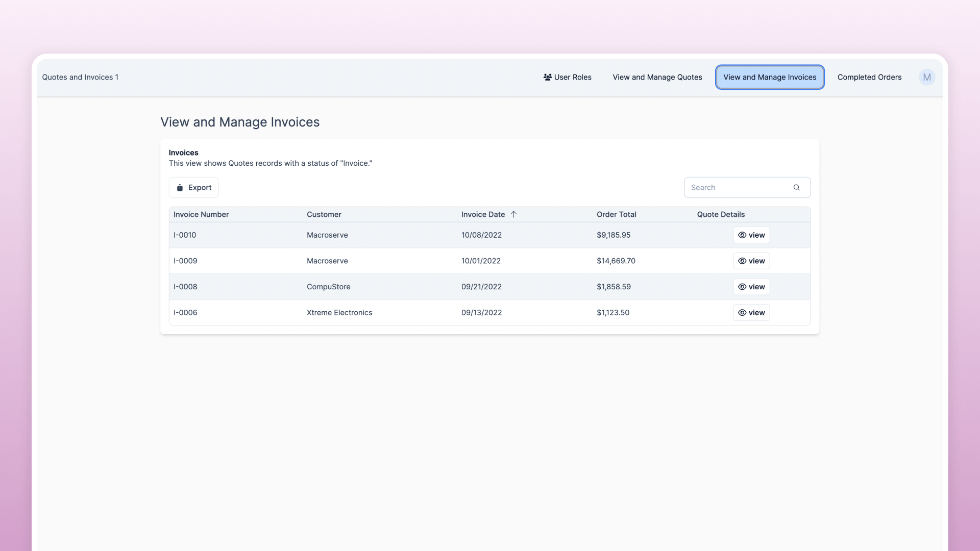The image size is (980, 551).
Task: Click the magnifier icon in the search box
Action: click(796, 188)
